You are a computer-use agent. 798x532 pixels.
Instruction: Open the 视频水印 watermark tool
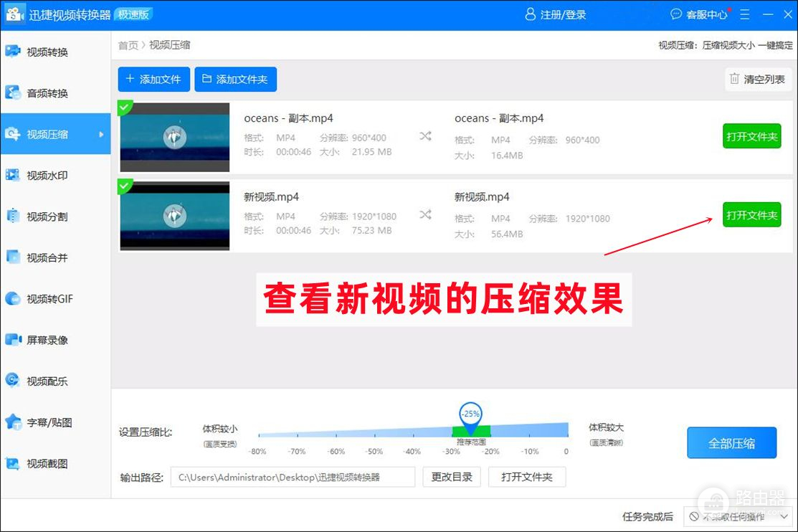(x=13, y=176)
